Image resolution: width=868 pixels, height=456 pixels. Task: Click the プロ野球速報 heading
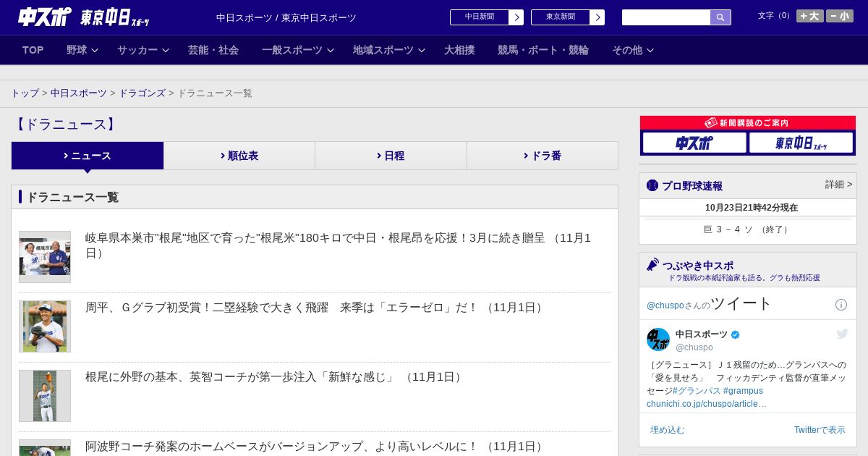[x=692, y=186]
